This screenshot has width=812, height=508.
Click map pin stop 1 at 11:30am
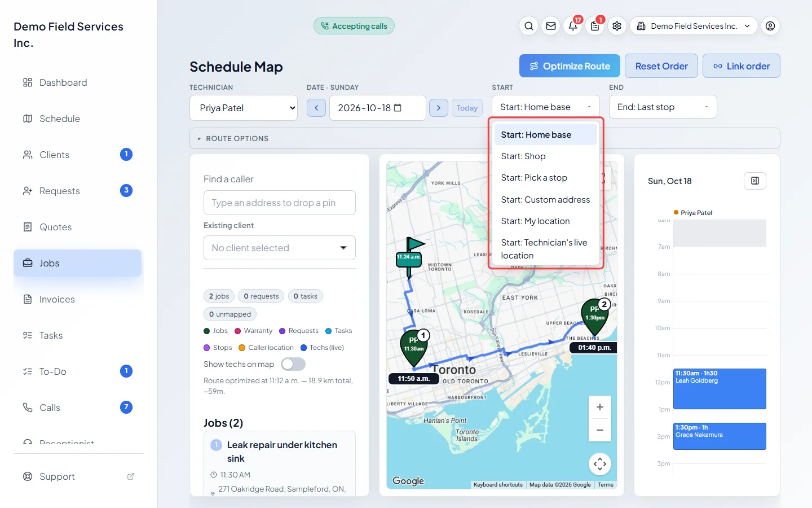click(x=414, y=348)
